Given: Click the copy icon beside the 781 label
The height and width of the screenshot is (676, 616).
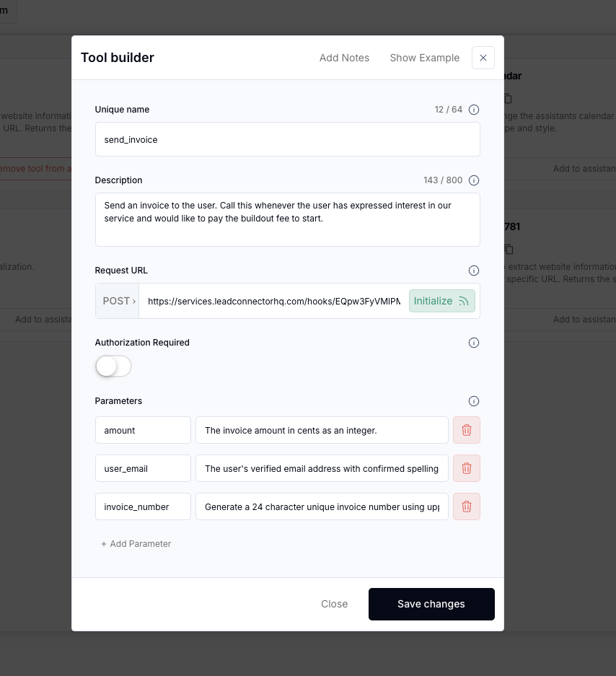Looking at the screenshot, I should [509, 249].
